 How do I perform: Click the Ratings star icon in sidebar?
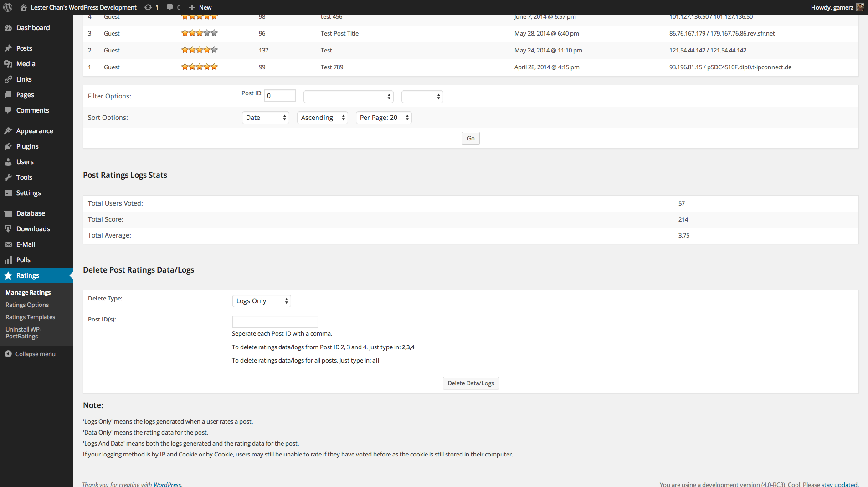coord(8,275)
